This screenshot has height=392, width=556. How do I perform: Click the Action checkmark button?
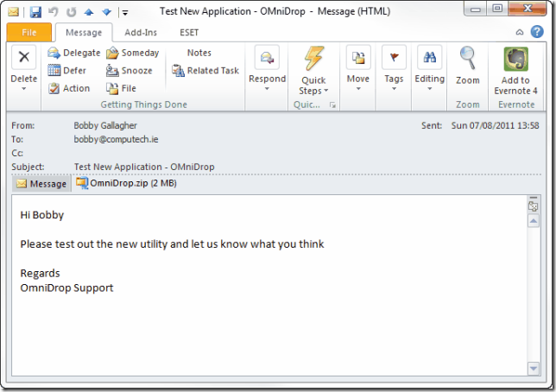[x=69, y=88]
